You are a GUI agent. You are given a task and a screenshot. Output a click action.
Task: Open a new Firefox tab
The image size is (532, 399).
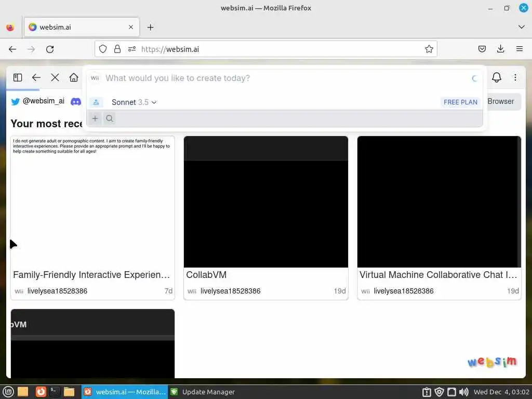[150, 28]
